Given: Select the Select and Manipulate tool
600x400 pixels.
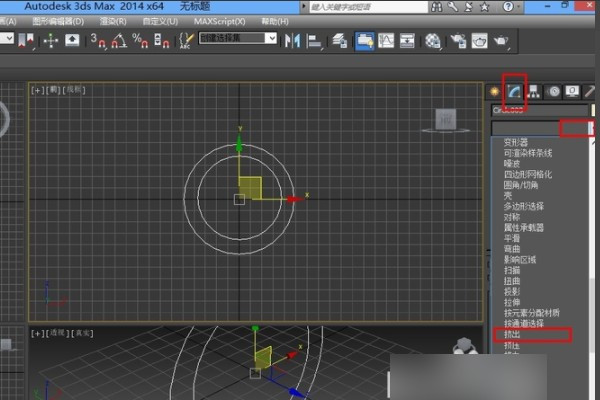Looking at the screenshot, I should click(51, 40).
